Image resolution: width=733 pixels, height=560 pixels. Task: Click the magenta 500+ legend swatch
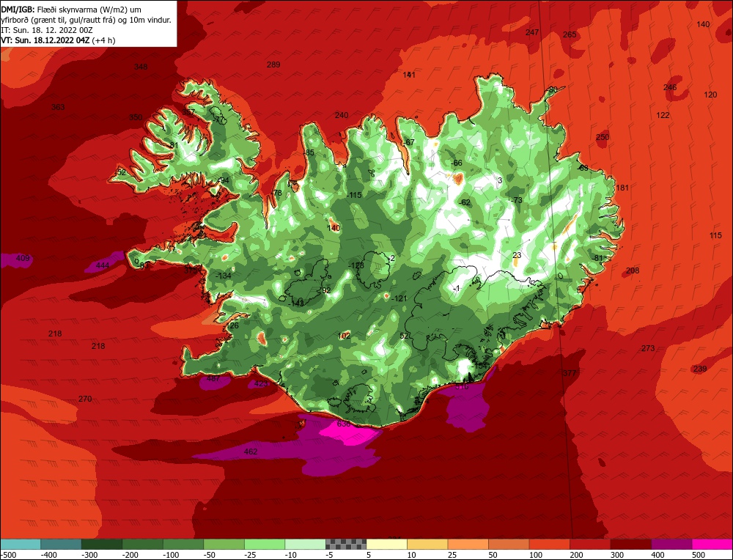pyautogui.click(x=712, y=544)
